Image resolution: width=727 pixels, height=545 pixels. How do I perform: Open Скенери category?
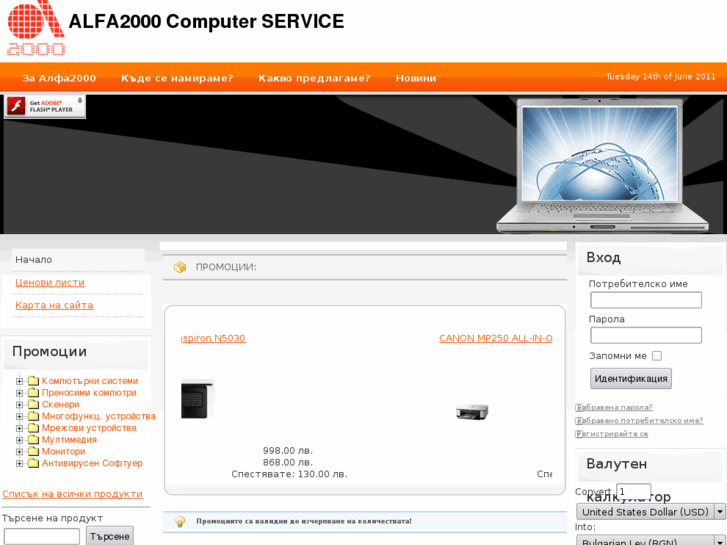(x=61, y=404)
